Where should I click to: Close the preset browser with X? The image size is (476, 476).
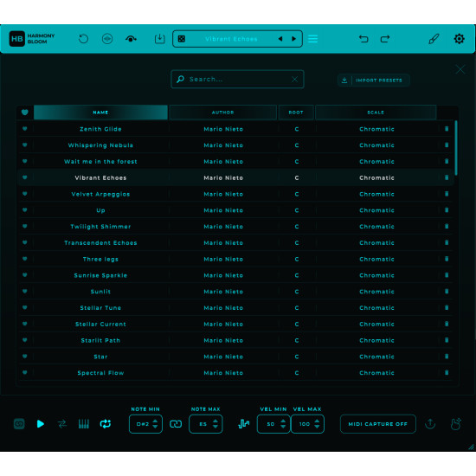click(x=460, y=69)
